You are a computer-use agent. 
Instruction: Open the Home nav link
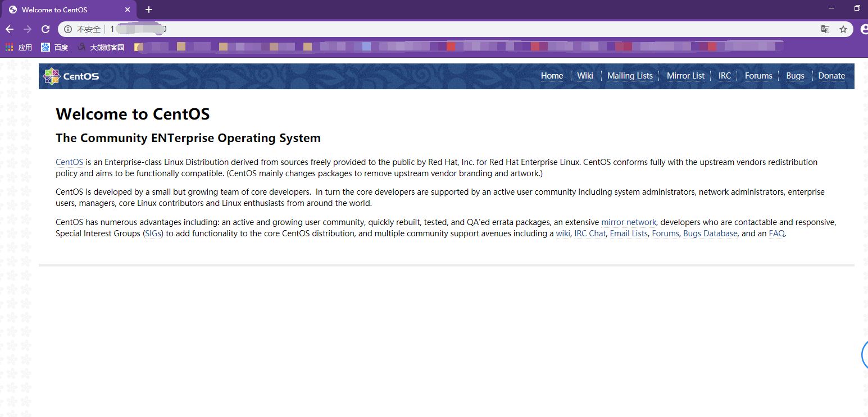pos(552,76)
